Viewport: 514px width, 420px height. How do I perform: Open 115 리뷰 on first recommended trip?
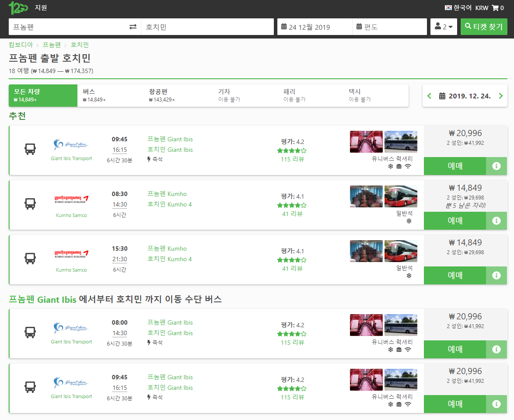click(x=292, y=159)
